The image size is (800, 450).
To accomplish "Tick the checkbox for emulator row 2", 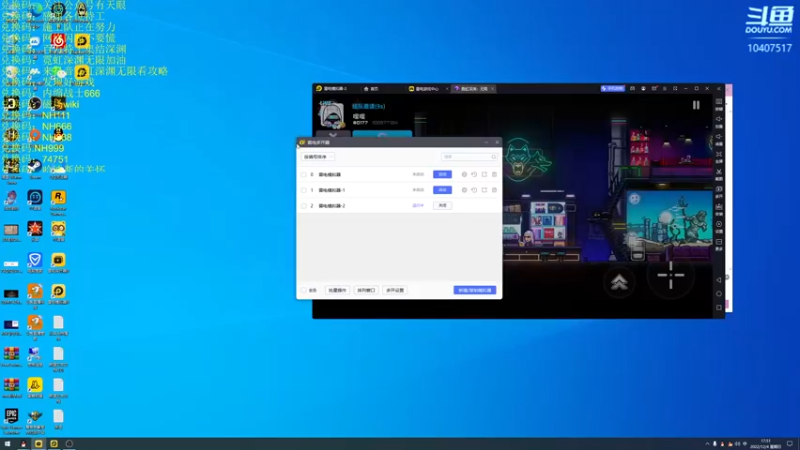I will [304, 206].
